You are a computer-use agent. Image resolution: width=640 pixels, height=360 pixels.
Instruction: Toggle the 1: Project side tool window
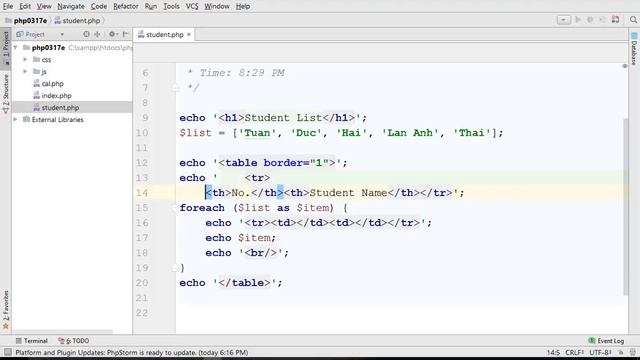point(6,48)
